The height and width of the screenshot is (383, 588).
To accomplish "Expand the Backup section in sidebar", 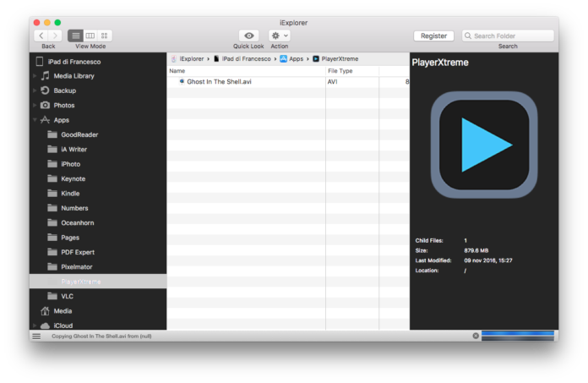I will click(x=35, y=90).
